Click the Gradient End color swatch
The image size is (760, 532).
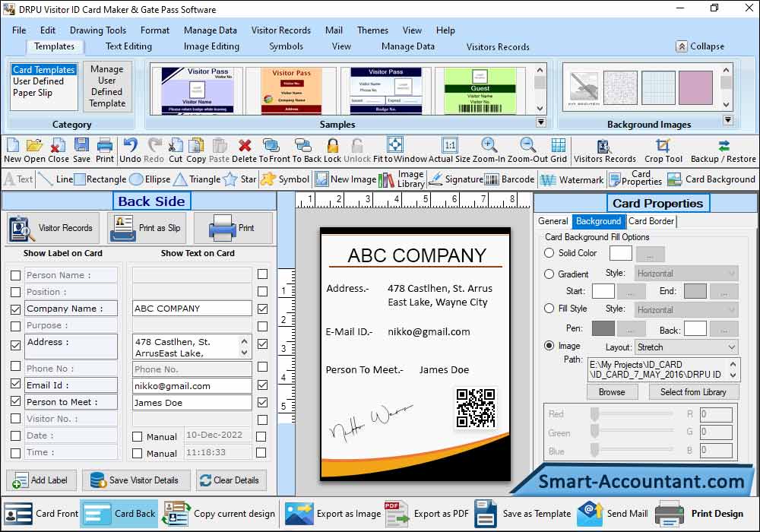[695, 291]
